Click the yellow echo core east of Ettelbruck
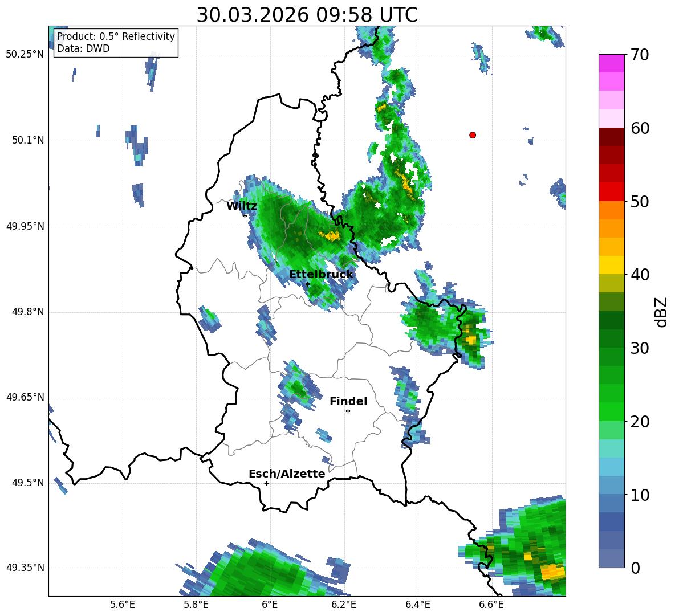675x616 pixels. (x=330, y=235)
